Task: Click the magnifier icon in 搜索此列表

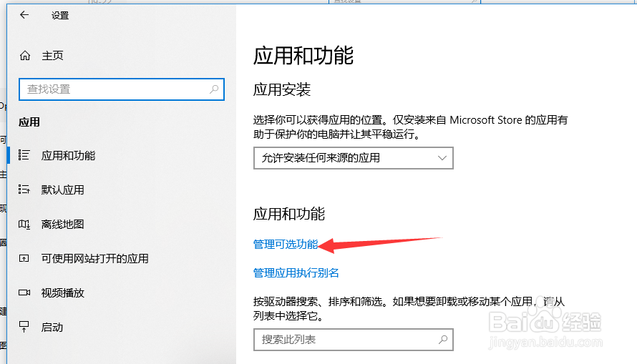Action: tap(443, 339)
